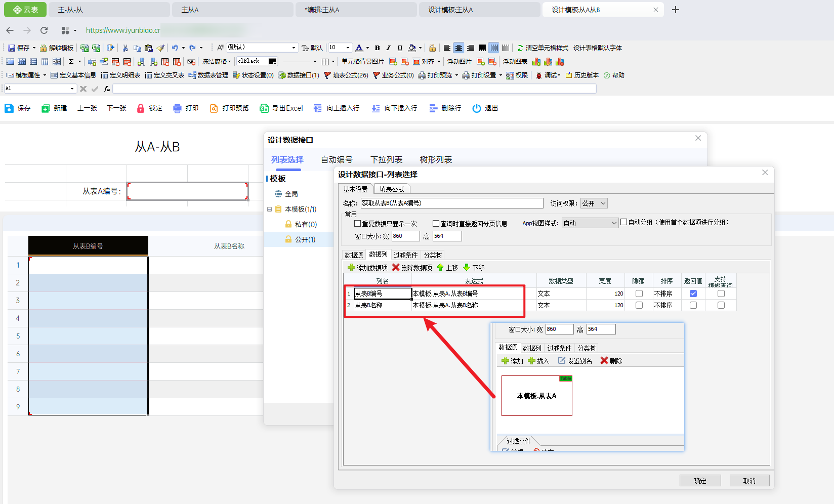The height and width of the screenshot is (504, 834).
Task: Toggle the 自动分组 checkbox
Action: tap(624, 222)
